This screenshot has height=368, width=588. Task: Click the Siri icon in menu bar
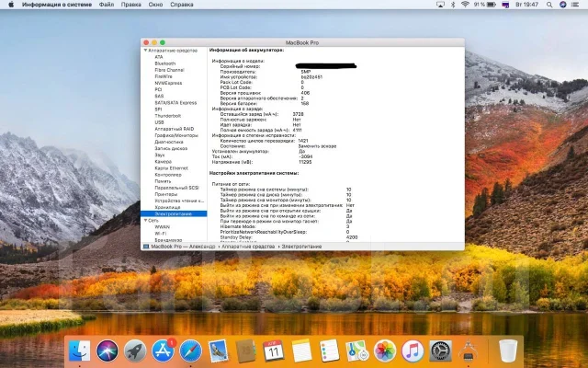coord(562,5)
